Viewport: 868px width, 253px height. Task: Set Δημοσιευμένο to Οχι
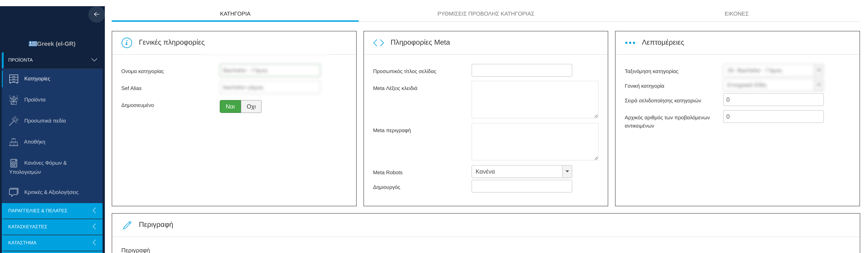click(x=251, y=106)
